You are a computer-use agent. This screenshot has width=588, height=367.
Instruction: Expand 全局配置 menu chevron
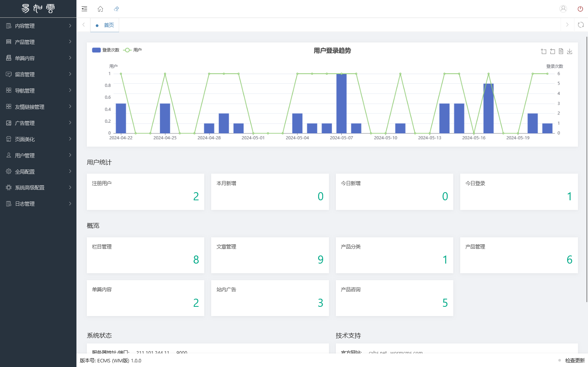pyautogui.click(x=70, y=171)
